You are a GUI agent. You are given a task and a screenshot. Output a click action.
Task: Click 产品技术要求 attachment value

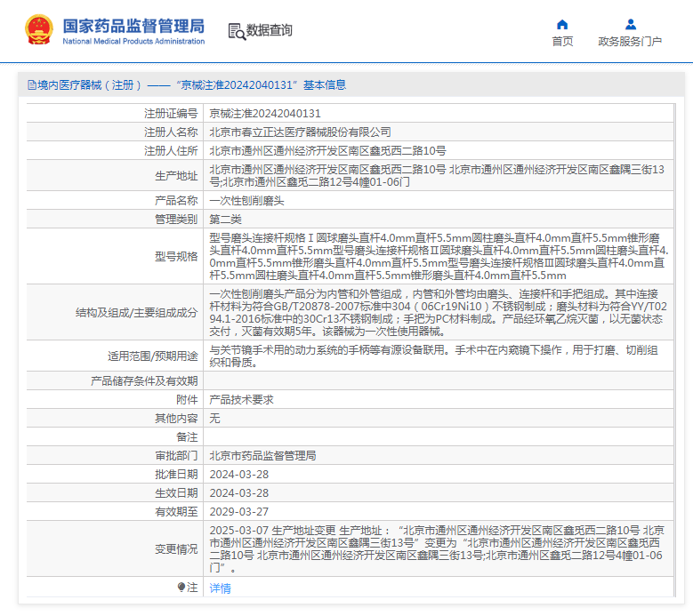[x=241, y=400]
